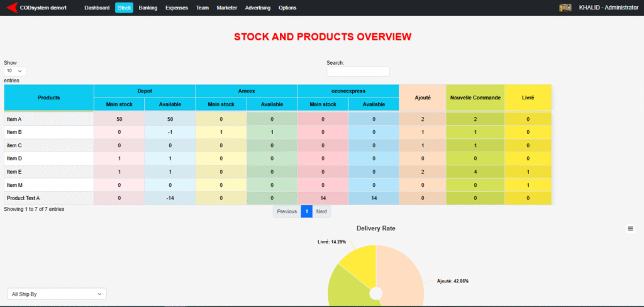Open the Marketer menu item
This screenshot has height=307, width=644.
(226, 8)
